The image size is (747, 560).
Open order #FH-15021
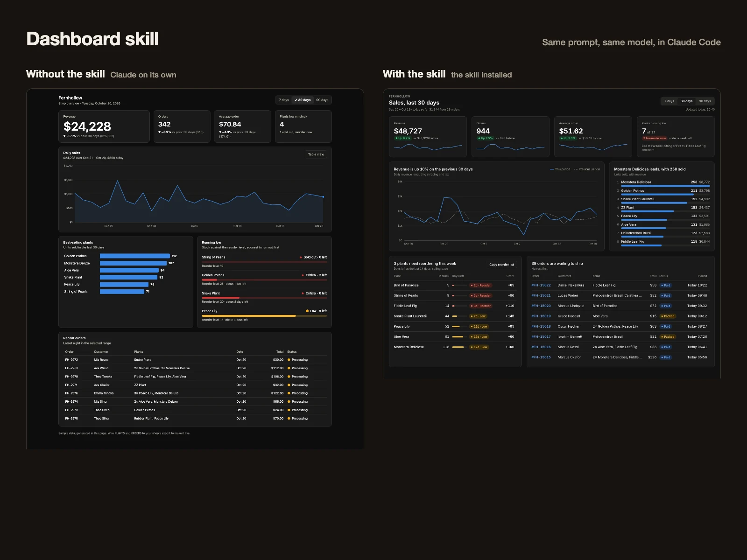click(541, 295)
